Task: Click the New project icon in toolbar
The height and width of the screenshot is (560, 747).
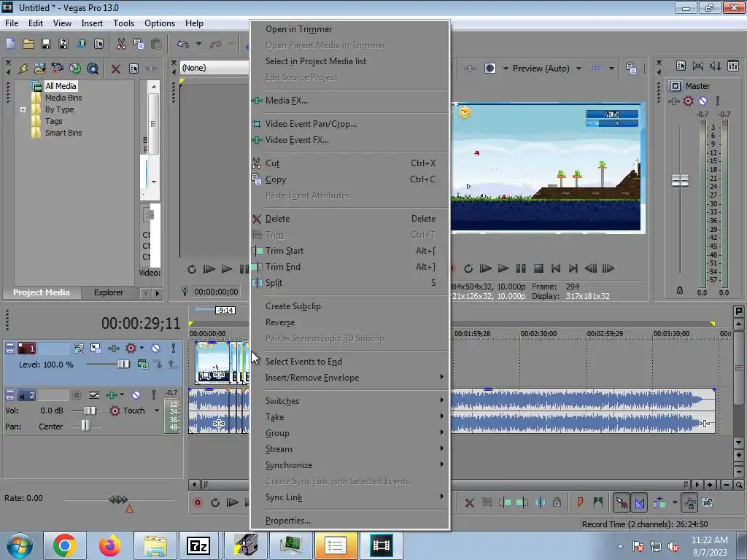Action: tap(10, 44)
